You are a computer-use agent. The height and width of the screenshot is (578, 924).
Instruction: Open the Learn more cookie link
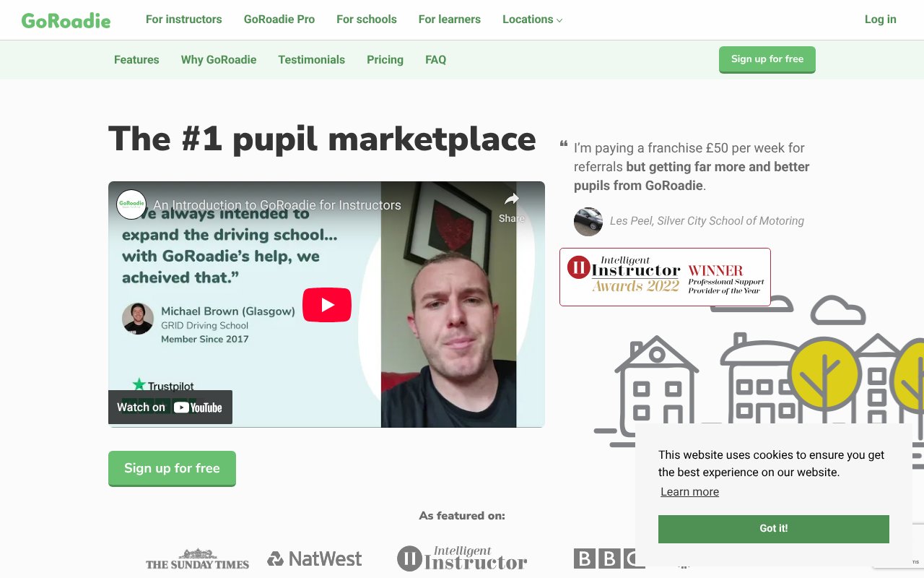(x=690, y=492)
